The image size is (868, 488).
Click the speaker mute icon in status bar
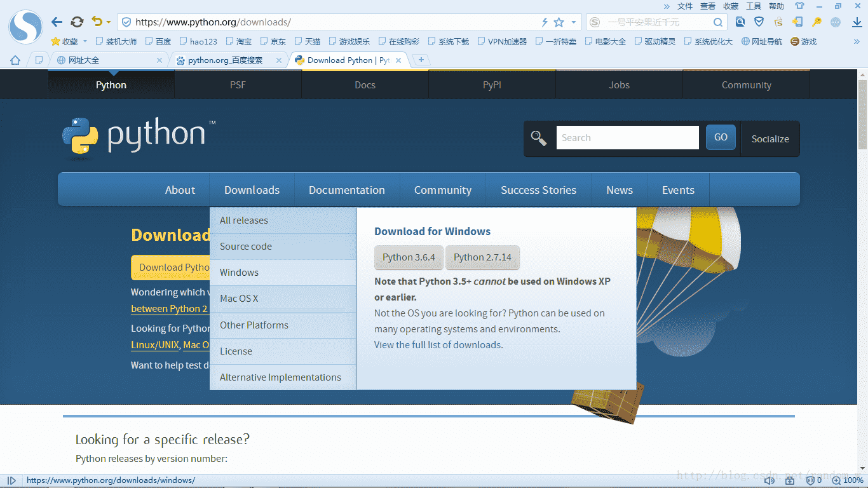point(770,480)
